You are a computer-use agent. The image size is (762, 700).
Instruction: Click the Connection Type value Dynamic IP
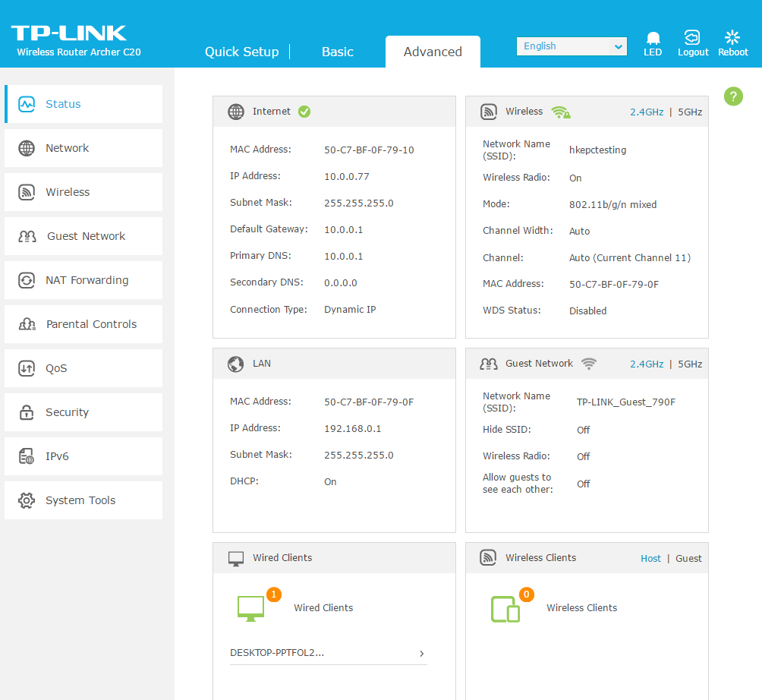click(350, 310)
